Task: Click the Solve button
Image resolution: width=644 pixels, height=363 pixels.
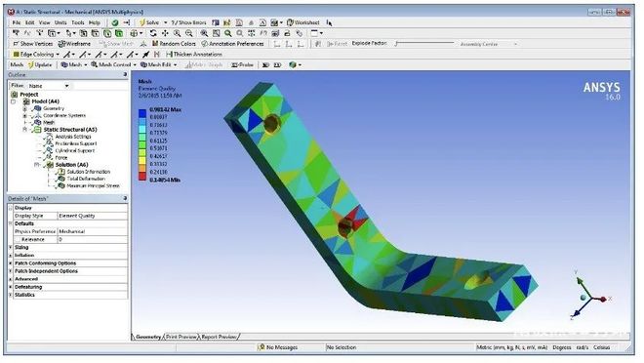Action: click(x=149, y=22)
